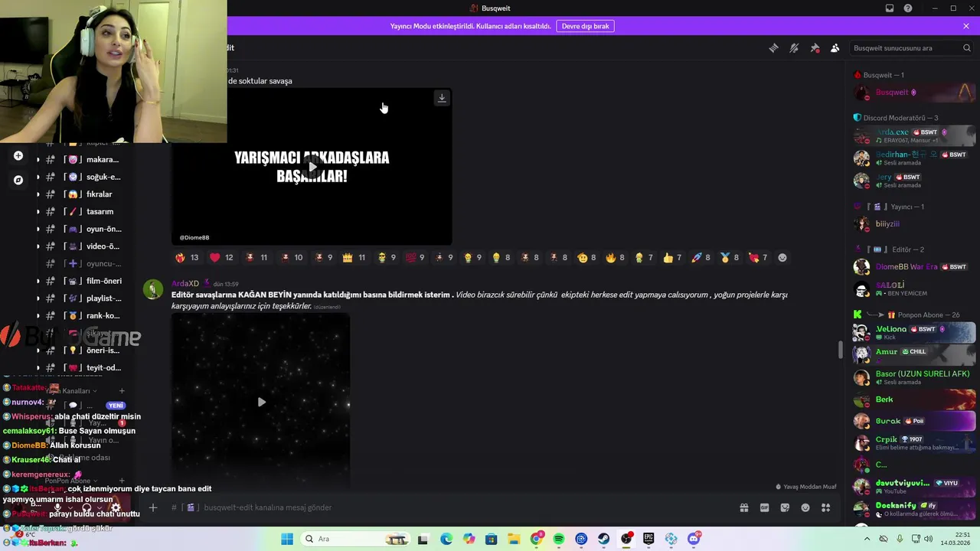Viewport: 980px width, 551px height.
Task: Download the first video attachment
Action: point(442,97)
